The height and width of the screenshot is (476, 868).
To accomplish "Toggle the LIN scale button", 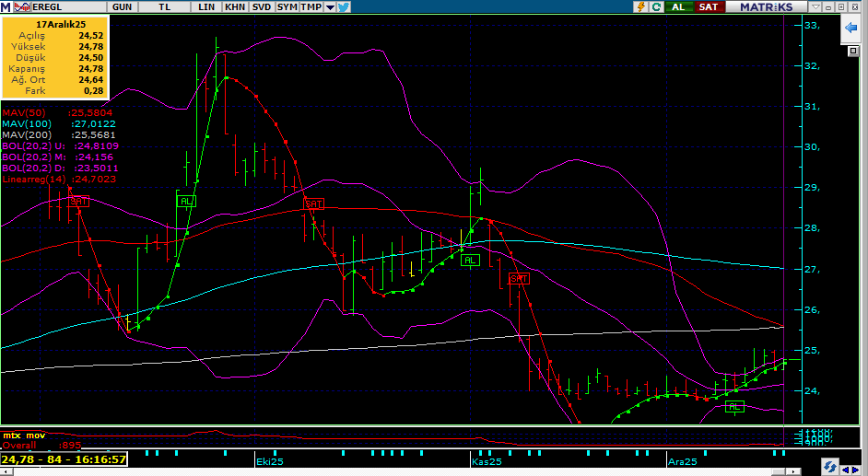I will (x=207, y=6).
